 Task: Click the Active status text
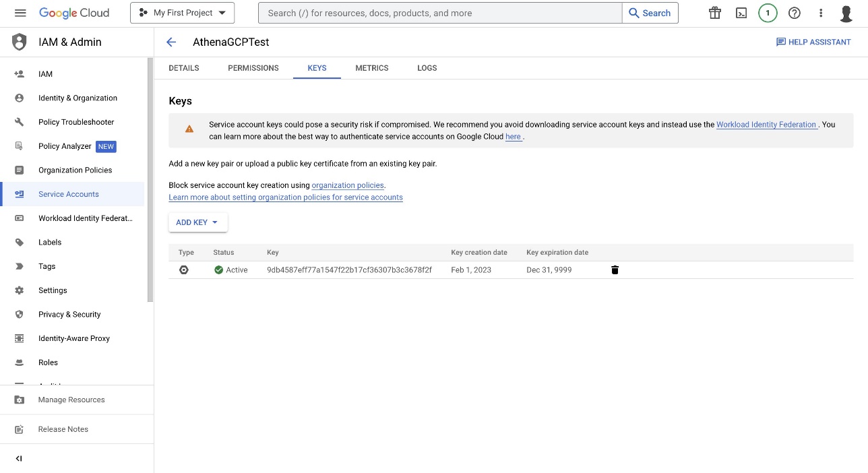(x=237, y=270)
